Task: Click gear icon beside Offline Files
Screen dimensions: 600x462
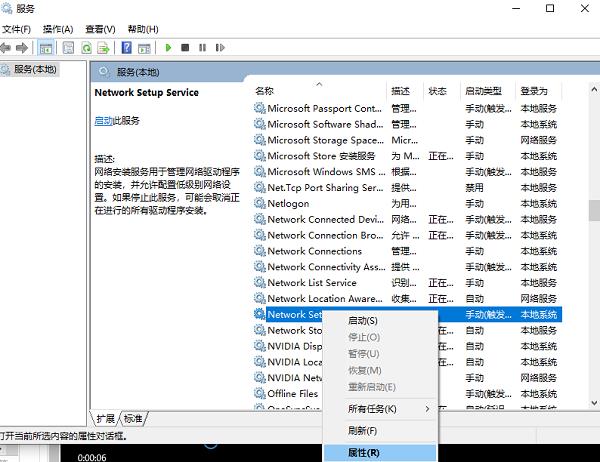Action: (x=259, y=393)
